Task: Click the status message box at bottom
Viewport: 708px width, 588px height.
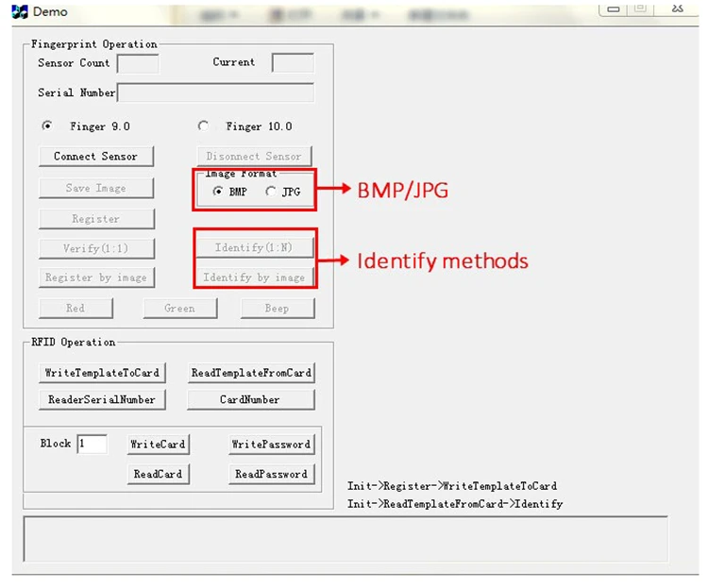Action: (346, 539)
